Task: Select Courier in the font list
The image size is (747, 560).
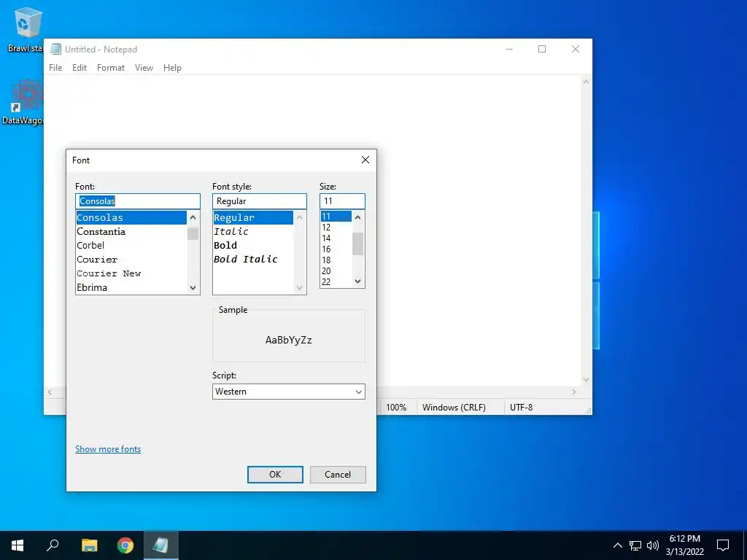Action: [131, 260]
